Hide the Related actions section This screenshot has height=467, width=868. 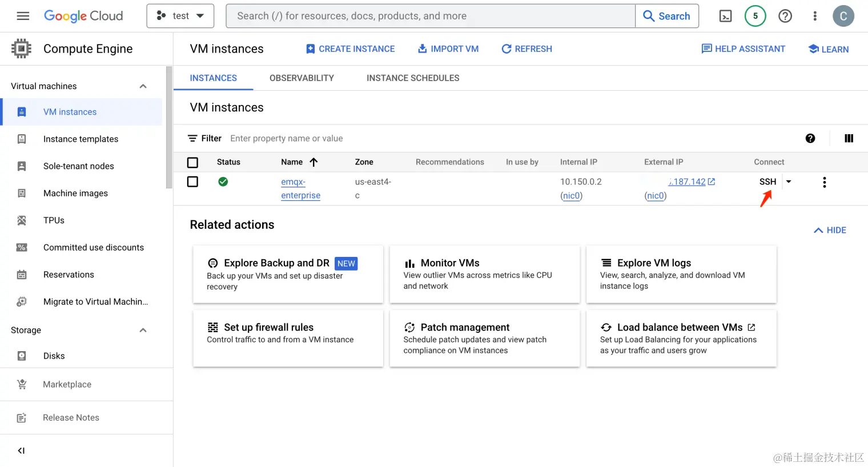pyautogui.click(x=830, y=230)
